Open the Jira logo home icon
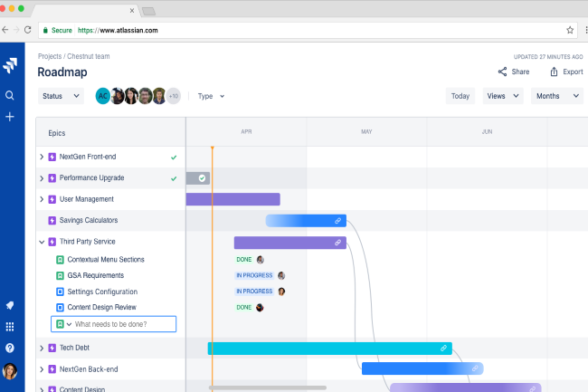 click(10, 65)
